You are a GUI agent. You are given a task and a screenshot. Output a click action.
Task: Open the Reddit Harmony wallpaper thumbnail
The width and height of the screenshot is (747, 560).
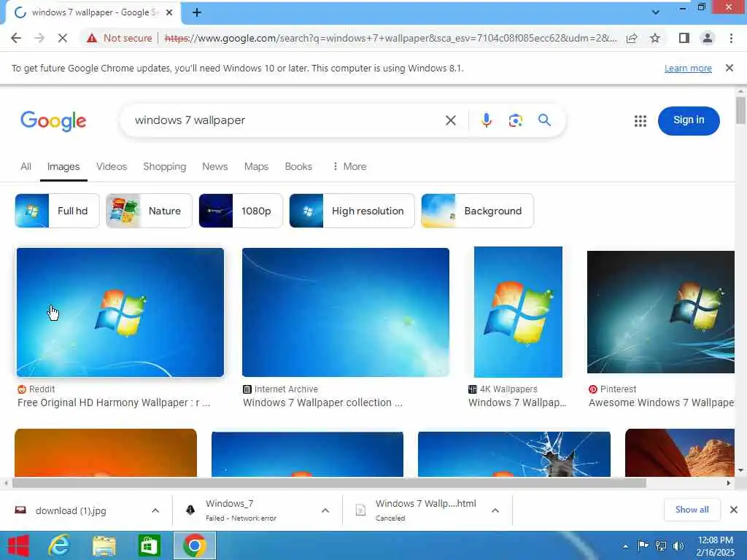(x=120, y=312)
